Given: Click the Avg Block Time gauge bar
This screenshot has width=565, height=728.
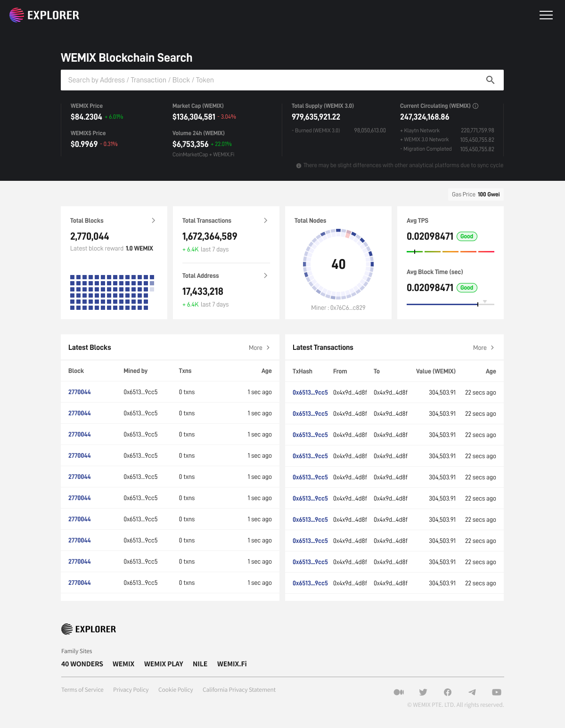Looking at the screenshot, I should coord(450,304).
